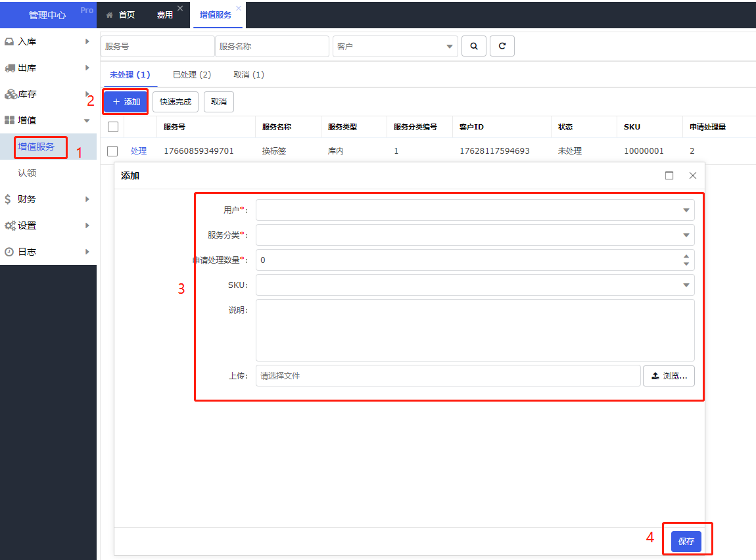Click the 客户ID column header
This screenshot has width=756, height=560.
[x=471, y=127]
